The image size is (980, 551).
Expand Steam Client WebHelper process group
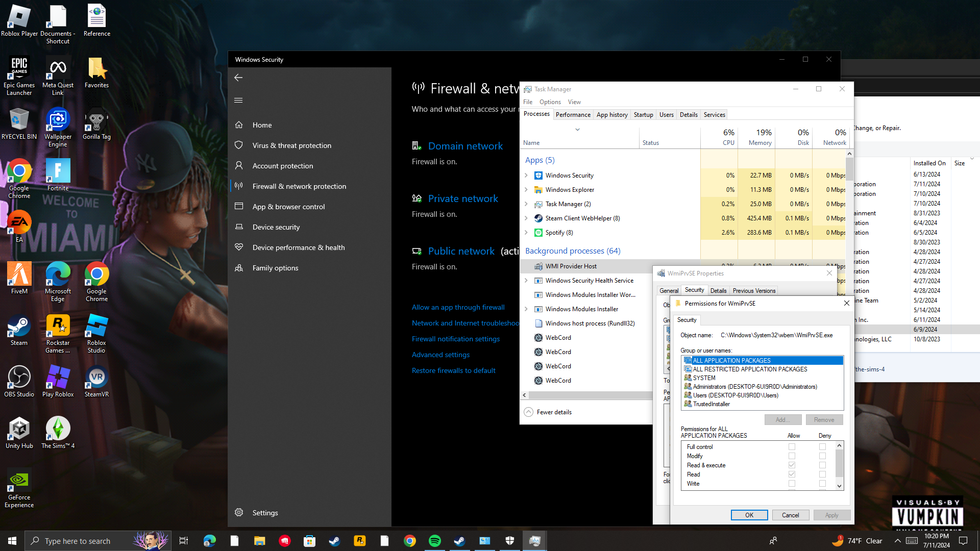[526, 218]
